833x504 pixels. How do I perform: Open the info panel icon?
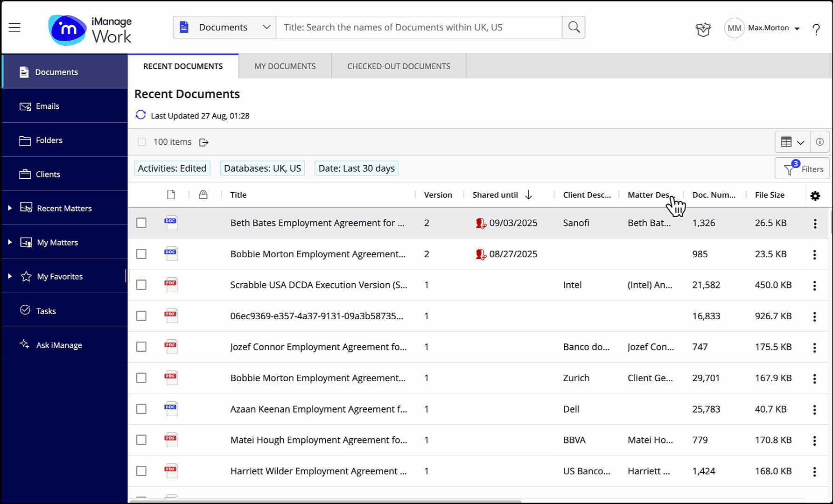point(819,142)
